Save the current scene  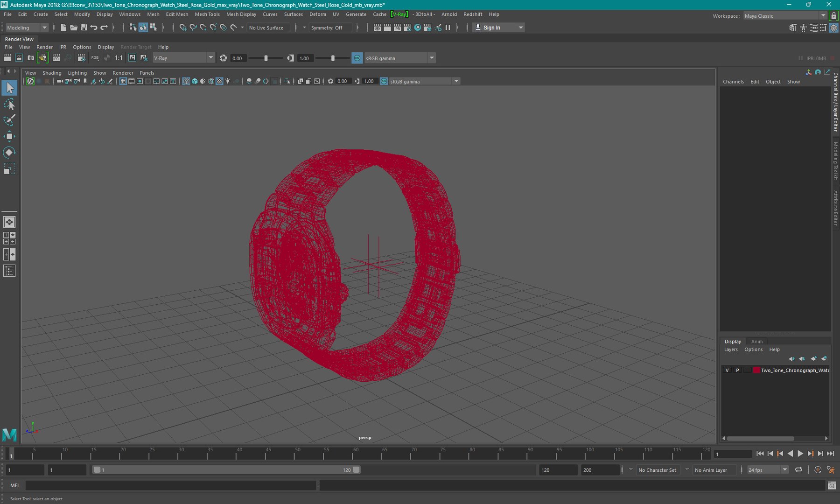tap(84, 28)
